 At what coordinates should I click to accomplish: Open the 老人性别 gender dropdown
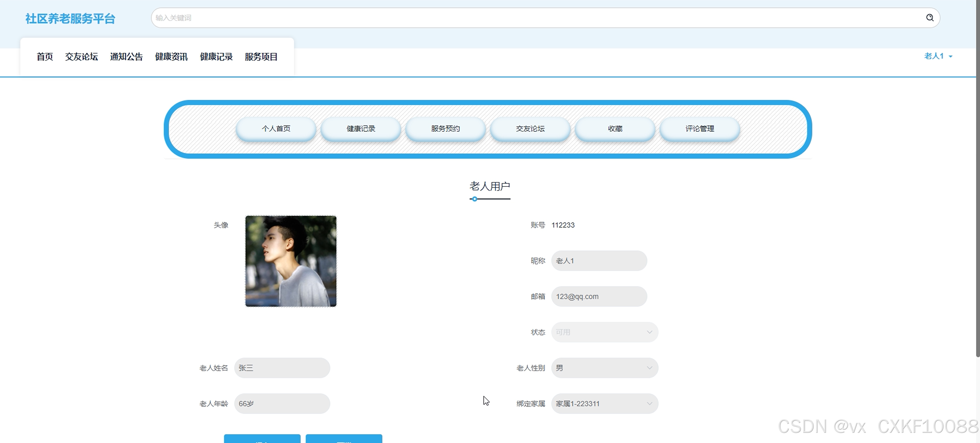pyautogui.click(x=604, y=368)
